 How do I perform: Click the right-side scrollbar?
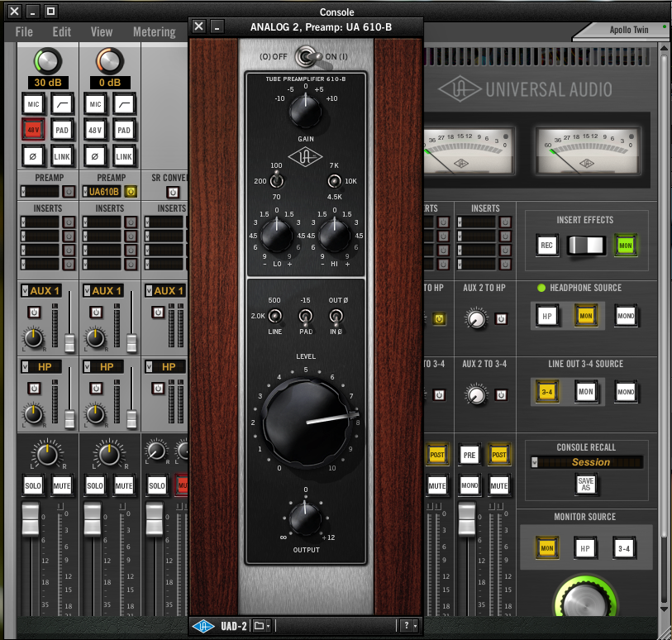pyautogui.click(x=665, y=331)
